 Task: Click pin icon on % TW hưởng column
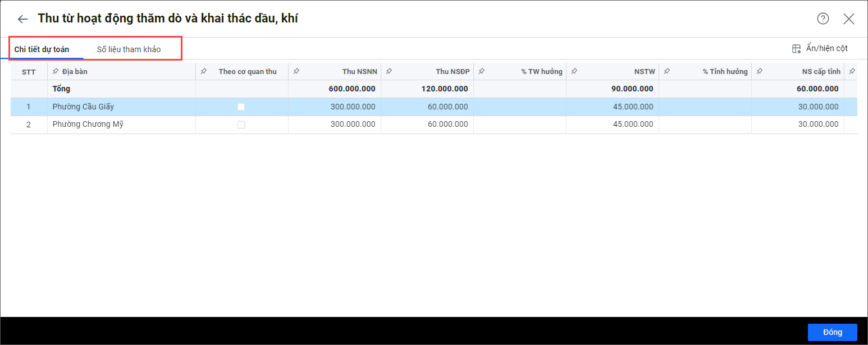coord(482,71)
